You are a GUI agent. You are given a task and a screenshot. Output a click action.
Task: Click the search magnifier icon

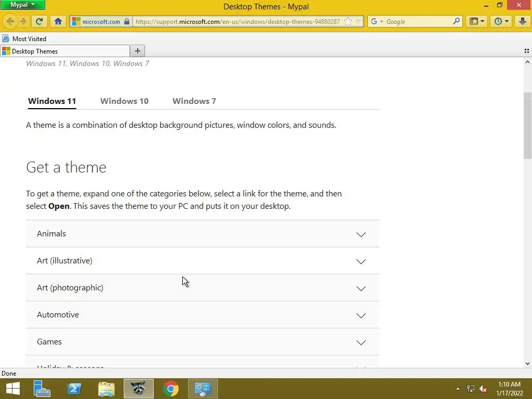[x=456, y=21]
